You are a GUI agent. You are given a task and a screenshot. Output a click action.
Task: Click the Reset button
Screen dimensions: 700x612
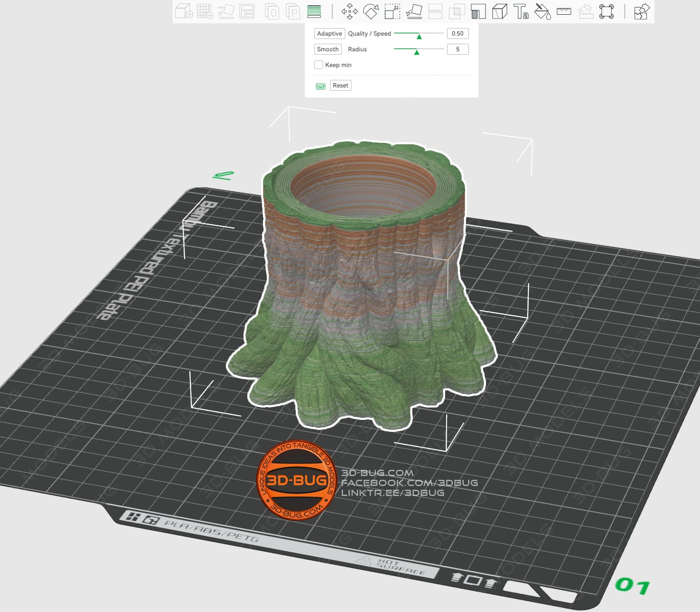point(340,86)
